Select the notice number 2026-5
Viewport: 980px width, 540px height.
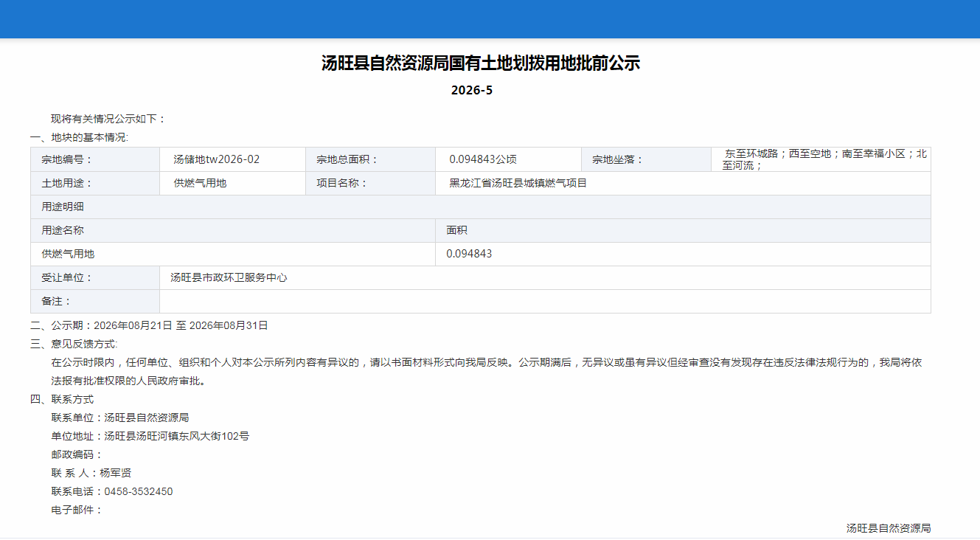(x=472, y=91)
